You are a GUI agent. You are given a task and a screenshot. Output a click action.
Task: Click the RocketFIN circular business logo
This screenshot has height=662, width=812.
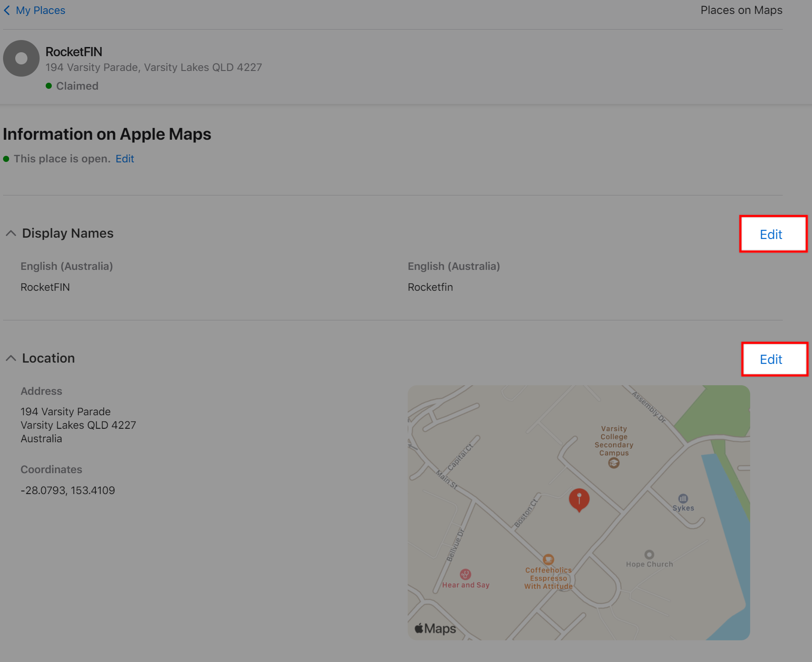coord(21,58)
